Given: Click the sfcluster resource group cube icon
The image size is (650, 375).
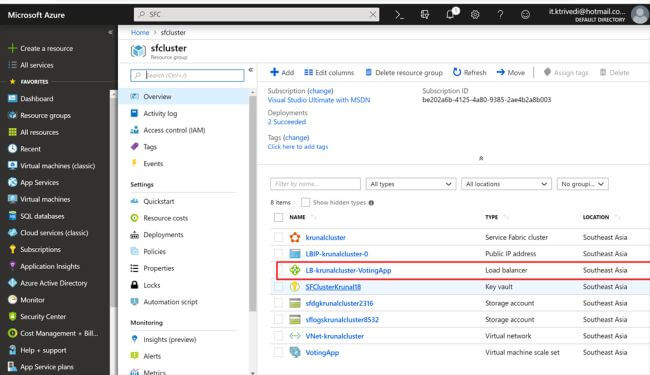Looking at the screenshot, I should [138, 51].
